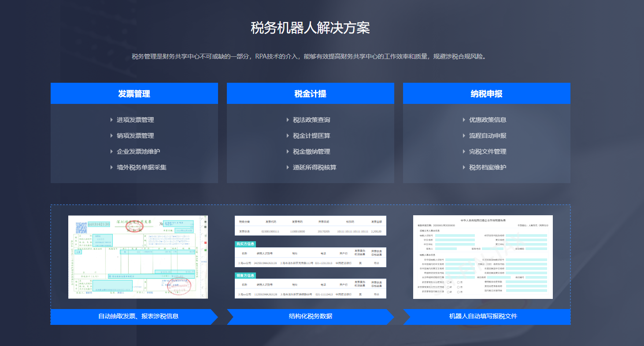Switch to the 发票管理 section header
The height and width of the screenshot is (346, 644).
pos(134,93)
